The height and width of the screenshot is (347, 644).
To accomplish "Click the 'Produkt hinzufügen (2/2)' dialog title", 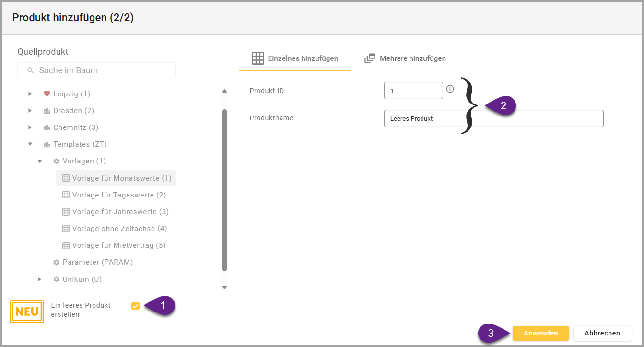I will pyautogui.click(x=73, y=18).
